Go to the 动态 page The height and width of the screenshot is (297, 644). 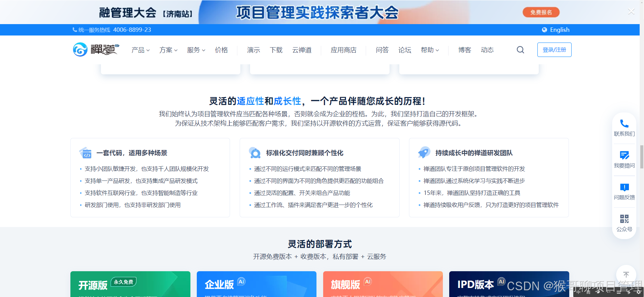[x=487, y=50]
